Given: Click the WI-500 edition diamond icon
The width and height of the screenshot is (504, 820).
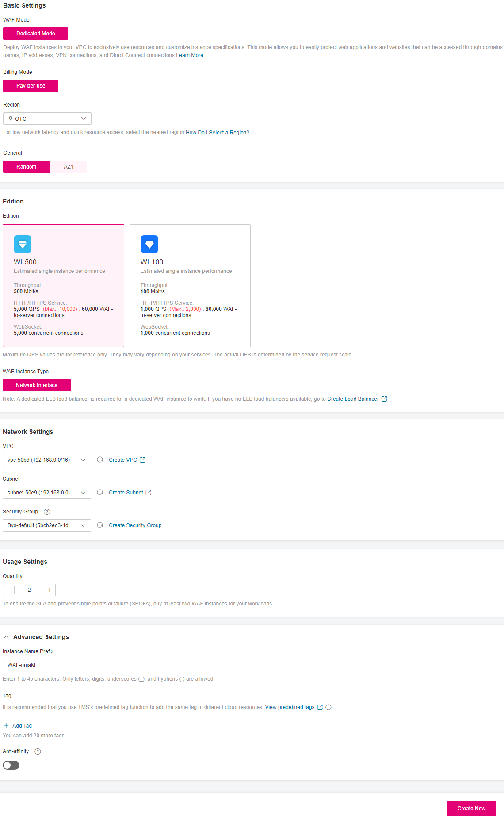Looking at the screenshot, I should 23,244.
